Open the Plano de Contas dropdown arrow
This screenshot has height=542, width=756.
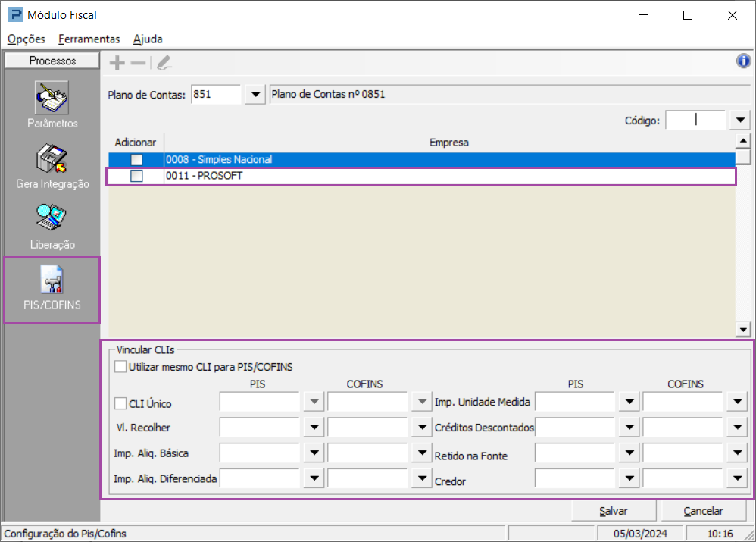255,94
